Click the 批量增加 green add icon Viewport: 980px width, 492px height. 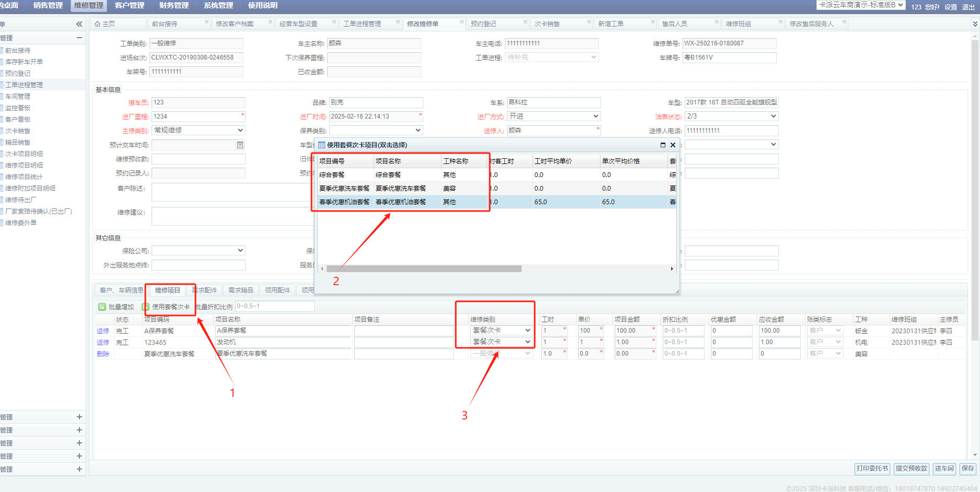(x=102, y=307)
